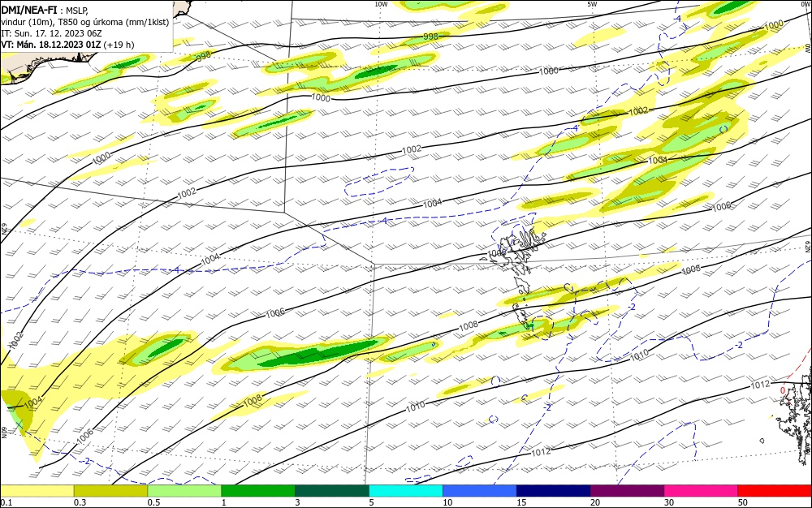Click the legend value "0.3"
The image size is (812, 508).
point(80,502)
